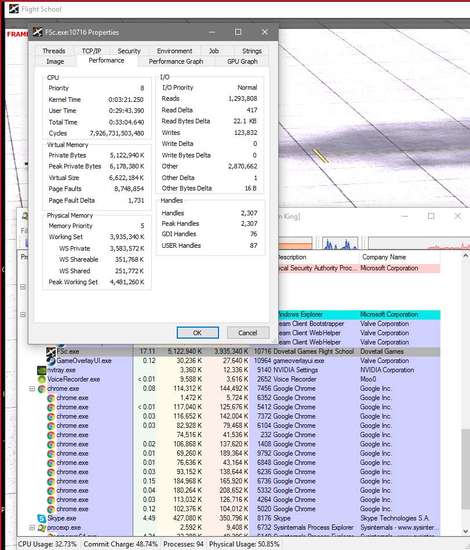The height and width of the screenshot is (550, 470).
Task: Click the VoiceRecorder.exe process icon
Action: (x=42, y=379)
